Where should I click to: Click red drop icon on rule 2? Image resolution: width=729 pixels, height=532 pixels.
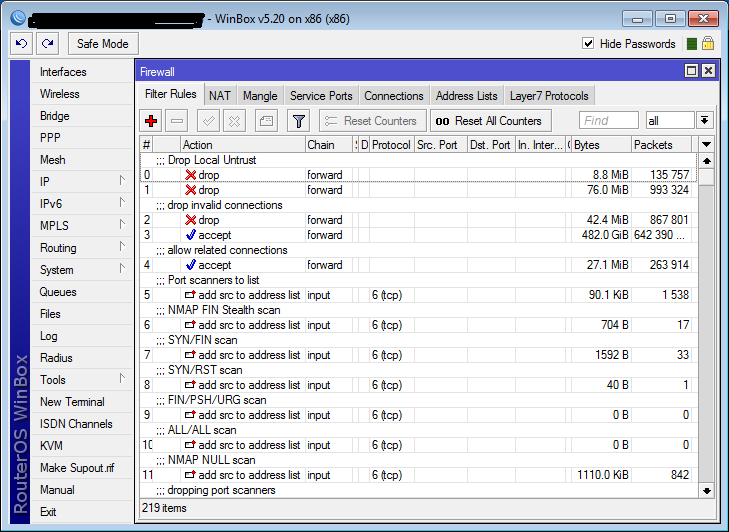[x=191, y=220]
